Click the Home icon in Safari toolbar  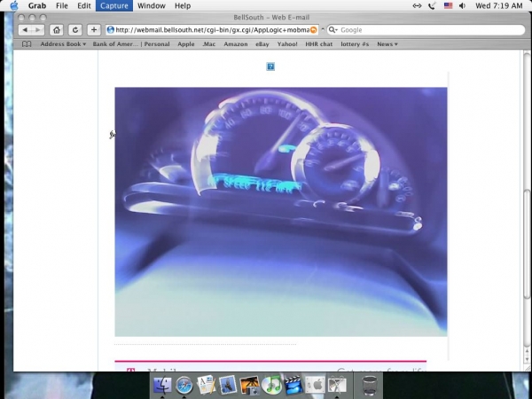(x=57, y=29)
